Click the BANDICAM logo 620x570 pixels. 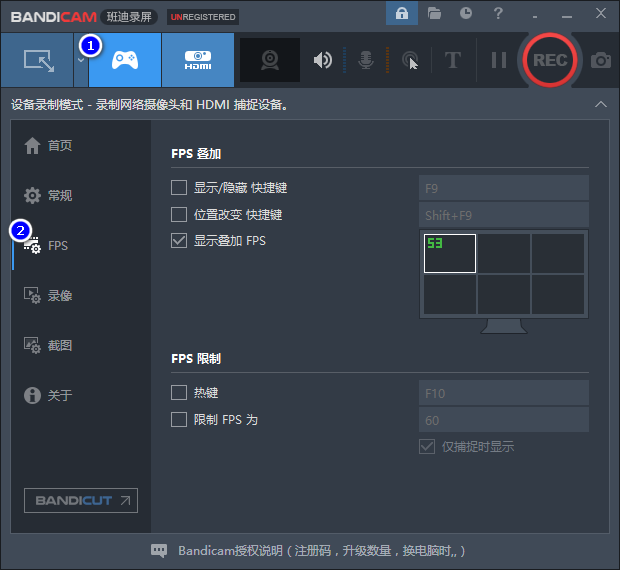[54, 17]
